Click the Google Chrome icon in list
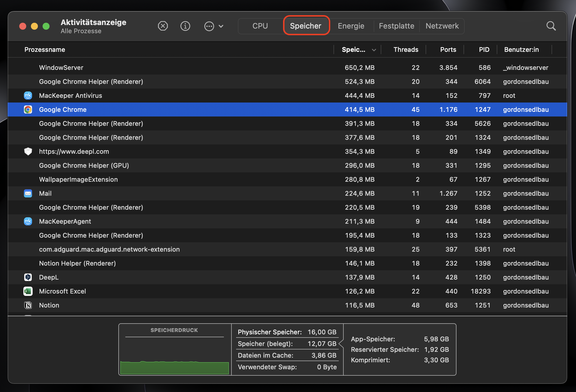Image resolution: width=576 pixels, height=392 pixels. tap(28, 110)
